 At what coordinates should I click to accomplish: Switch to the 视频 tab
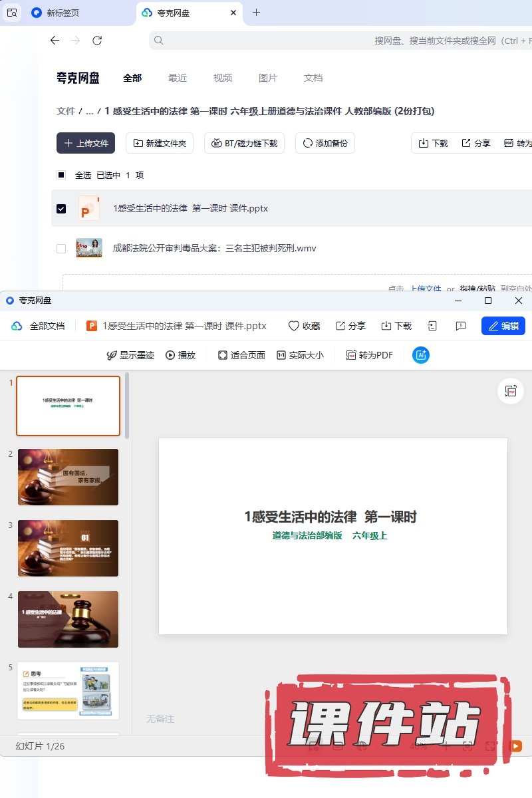pyautogui.click(x=223, y=78)
